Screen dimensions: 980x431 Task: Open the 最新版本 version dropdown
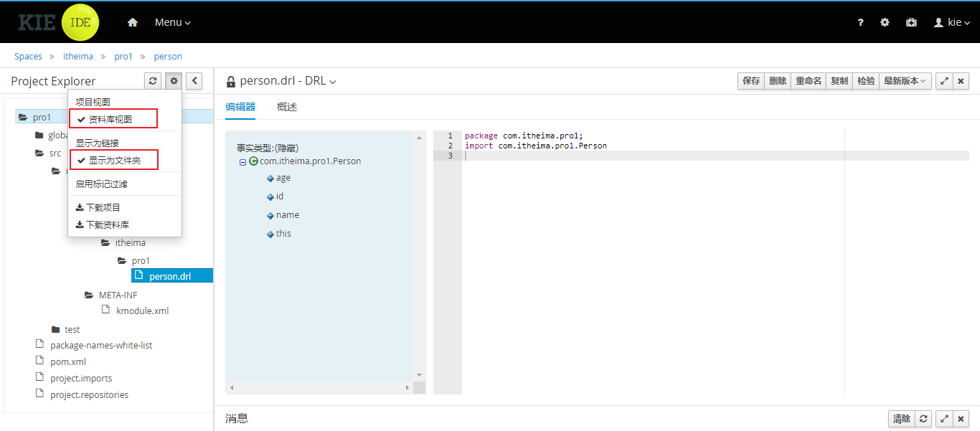905,81
